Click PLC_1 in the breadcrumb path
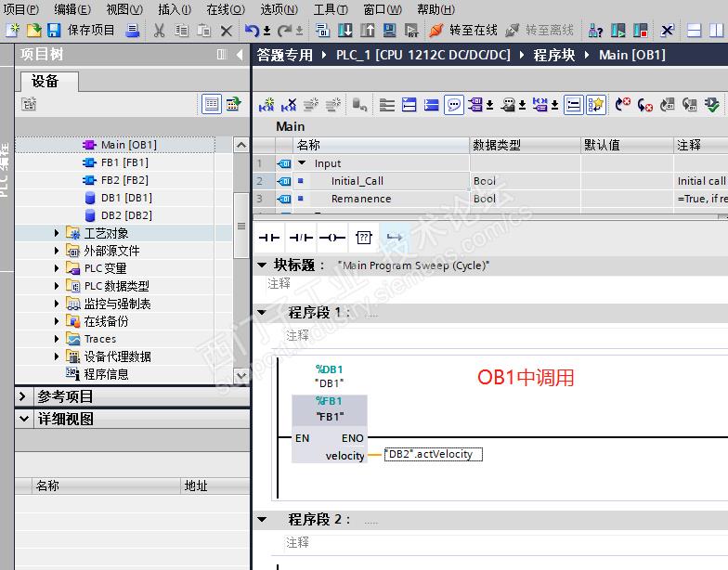 click(423, 56)
